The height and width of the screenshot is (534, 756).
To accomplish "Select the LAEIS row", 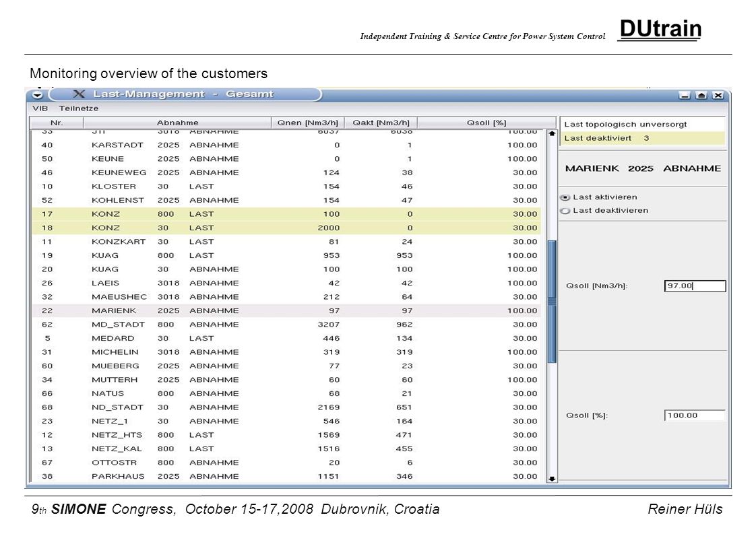I will (x=286, y=283).
